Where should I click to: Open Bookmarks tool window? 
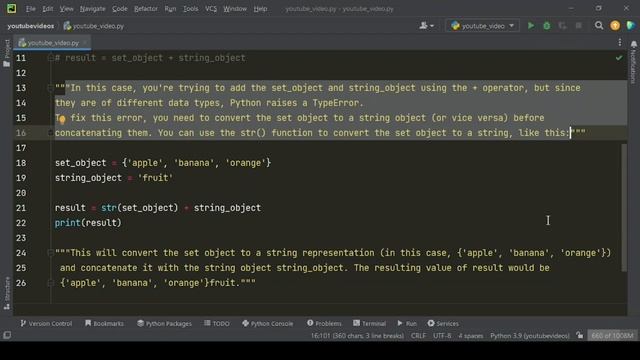click(104, 323)
